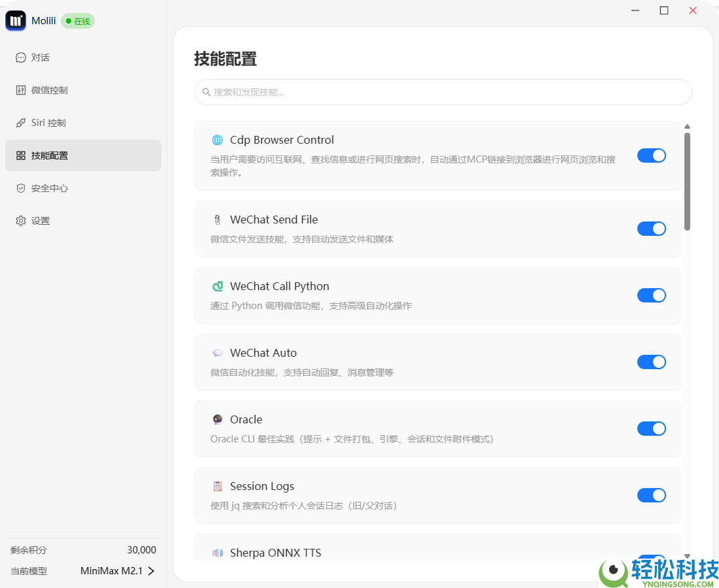The width and height of the screenshot is (719, 588).
Task: Disable the WeChat Send File toggle
Action: coord(651,229)
